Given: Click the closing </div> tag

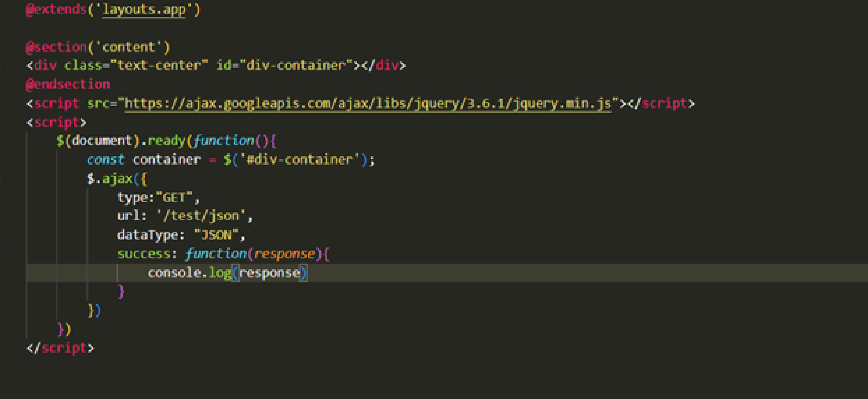Looking at the screenshot, I should (x=384, y=65).
